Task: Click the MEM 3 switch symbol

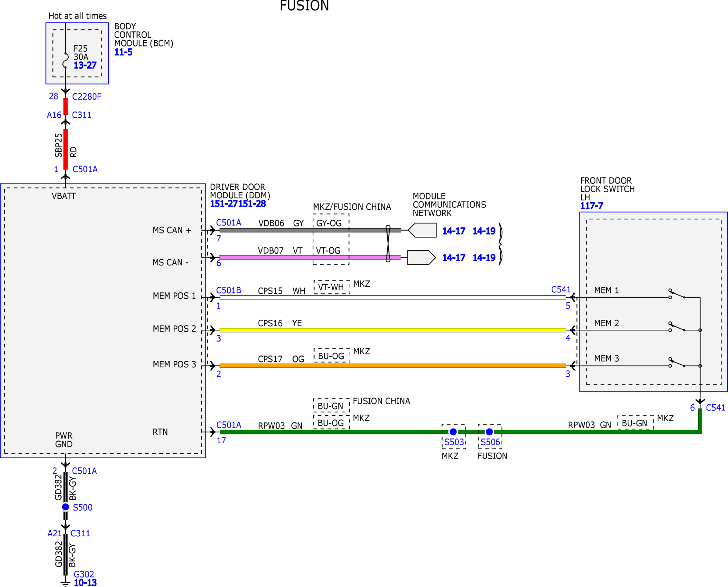Action: pyautogui.click(x=677, y=362)
